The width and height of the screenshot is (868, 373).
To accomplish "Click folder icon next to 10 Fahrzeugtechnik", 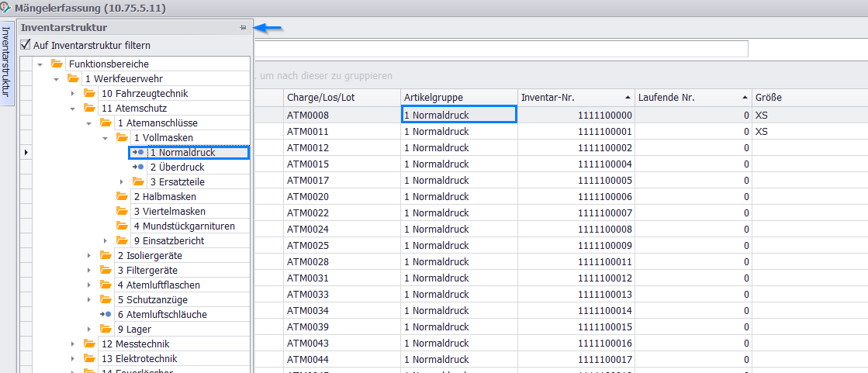I will click(x=90, y=94).
